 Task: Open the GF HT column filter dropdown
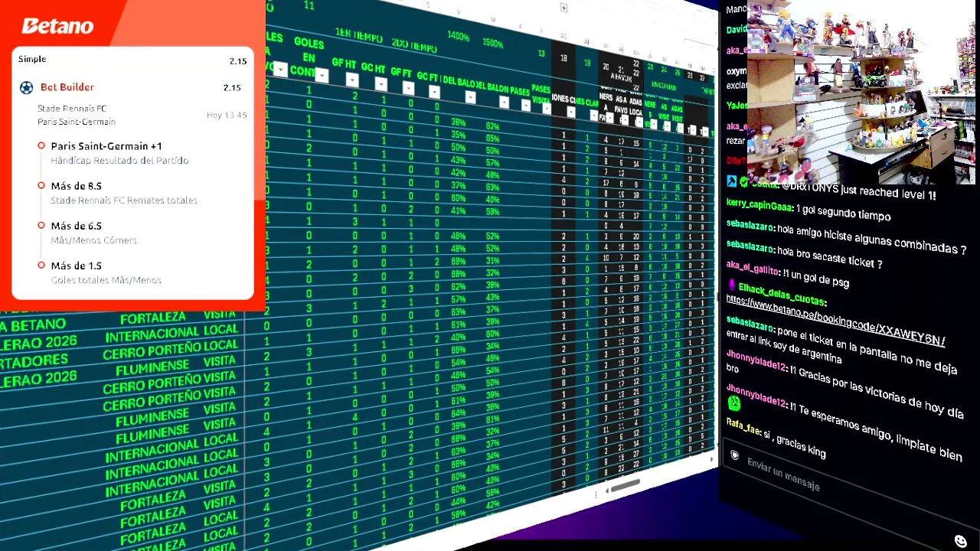(x=352, y=80)
